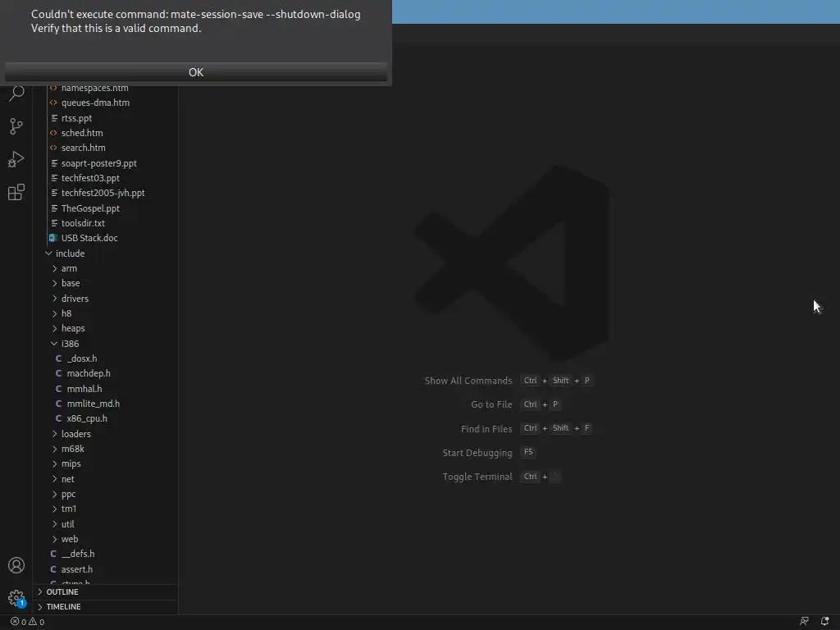Expand the base folder

point(106,283)
